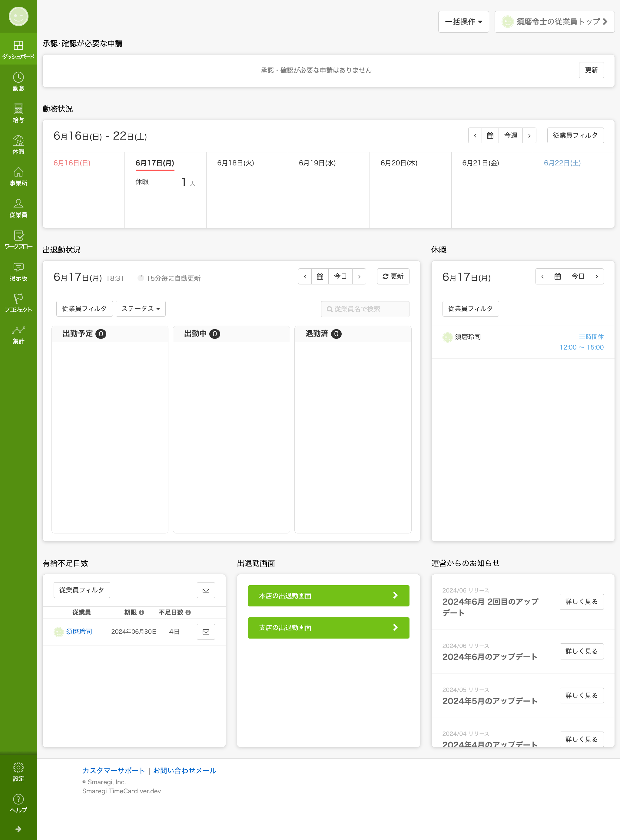Viewport: 620px width, 840px height.
Task: Open the 一括操作 dropdown
Action: coord(463,22)
